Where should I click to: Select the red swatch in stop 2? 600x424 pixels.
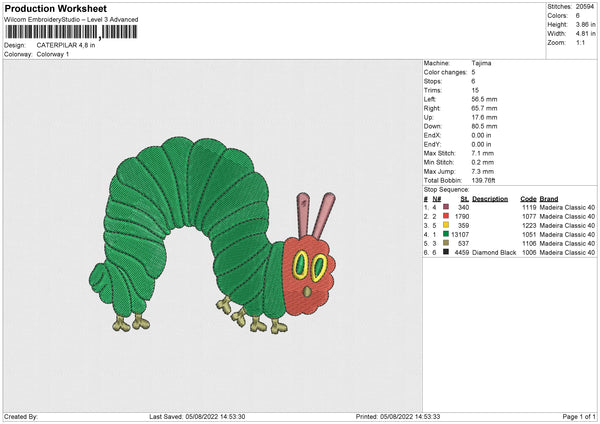(x=446, y=215)
